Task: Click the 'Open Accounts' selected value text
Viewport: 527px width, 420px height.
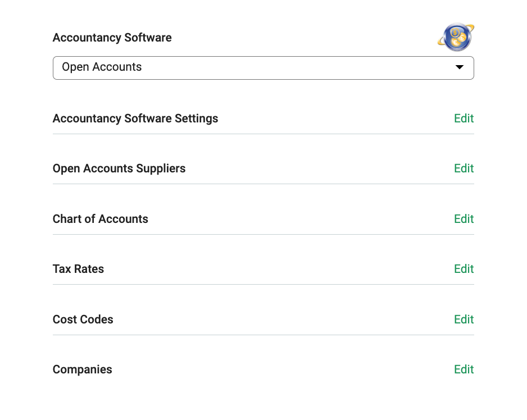Action: pos(102,67)
